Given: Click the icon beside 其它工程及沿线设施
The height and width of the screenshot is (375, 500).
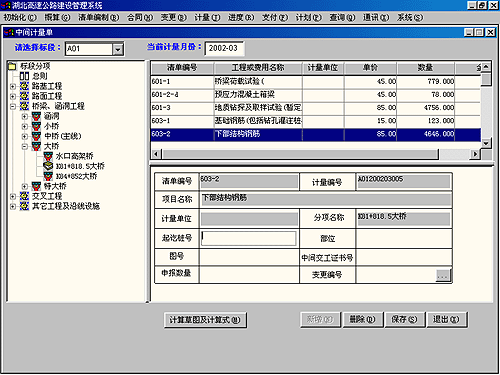Looking at the screenshot, I should click(x=24, y=206).
